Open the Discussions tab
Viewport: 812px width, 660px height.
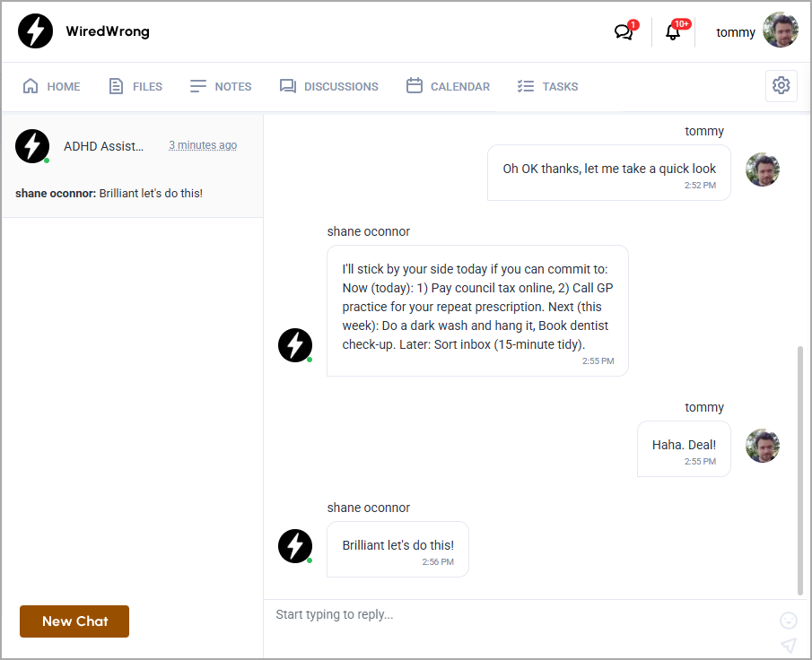(328, 87)
